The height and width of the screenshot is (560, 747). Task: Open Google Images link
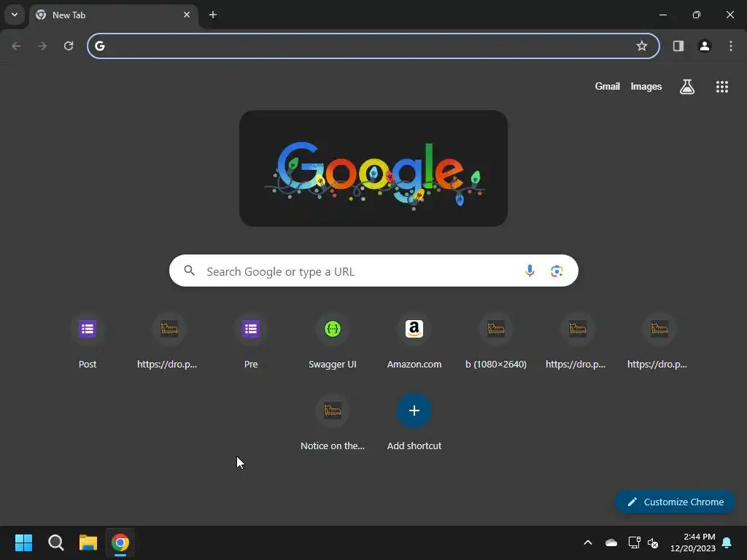[x=646, y=86]
